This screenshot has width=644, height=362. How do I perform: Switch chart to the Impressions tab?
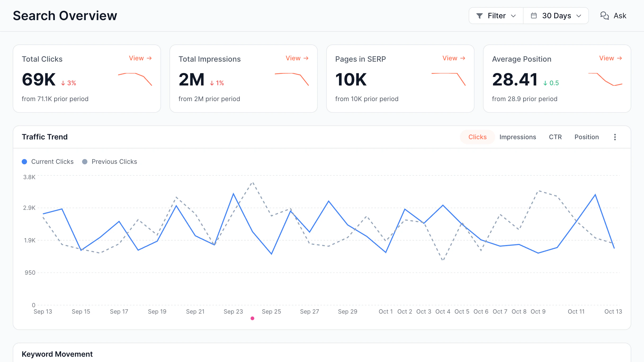pos(518,137)
